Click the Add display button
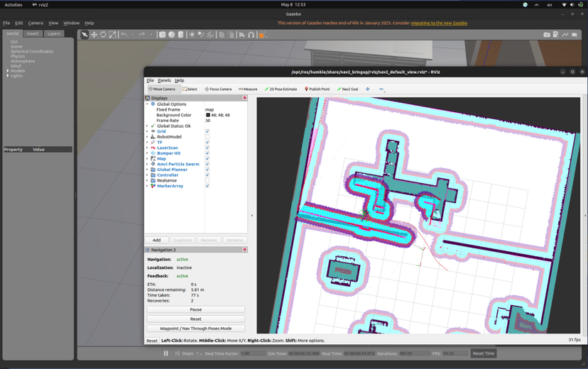Image resolution: width=588 pixels, height=369 pixels. pos(157,240)
